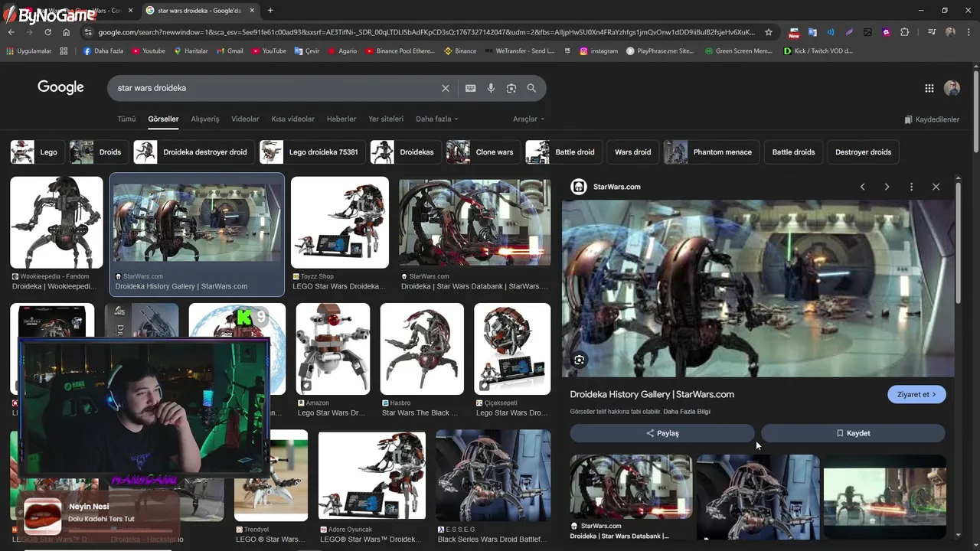The image size is (980, 551).
Task: Submit search with the magnifier icon
Action: point(531,88)
